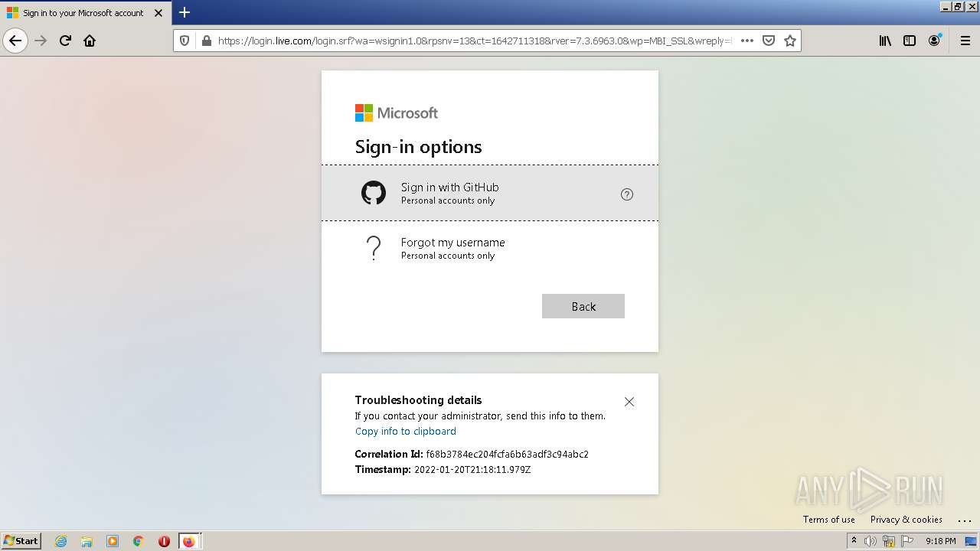Open the Windows Start menu
Screen dimensions: 980x551
[21, 540]
